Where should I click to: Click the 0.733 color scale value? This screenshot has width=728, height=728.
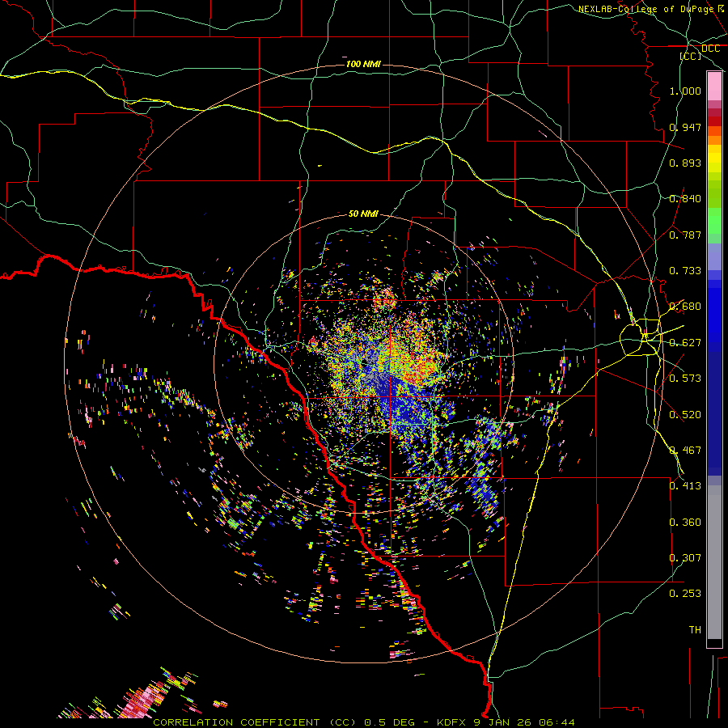click(685, 271)
